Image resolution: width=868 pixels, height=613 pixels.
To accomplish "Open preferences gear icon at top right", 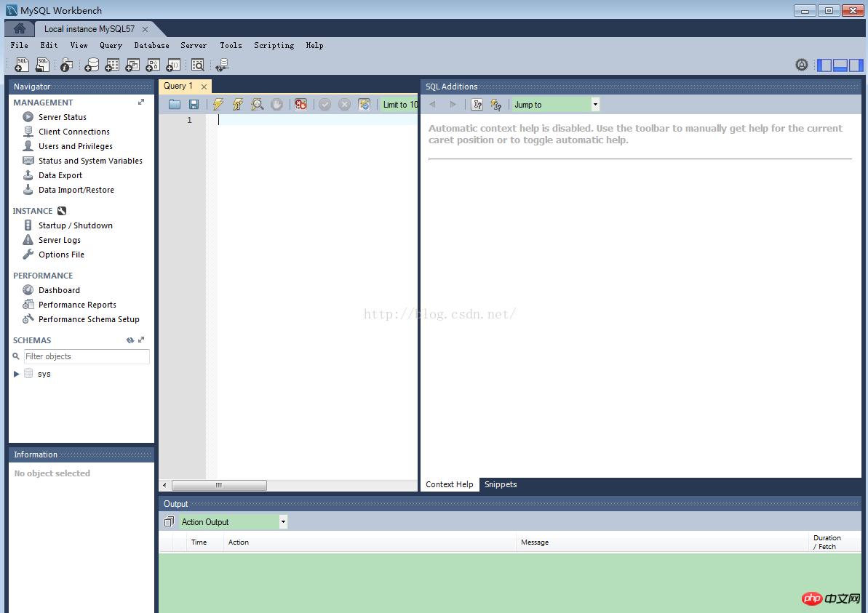I will 802,65.
